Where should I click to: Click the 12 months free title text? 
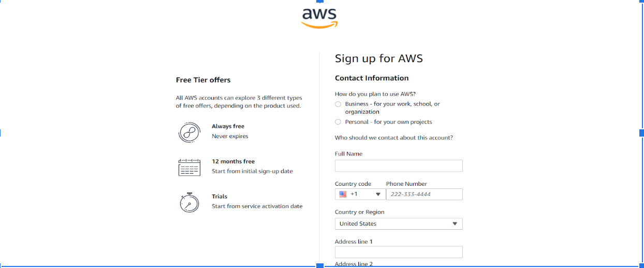click(233, 161)
